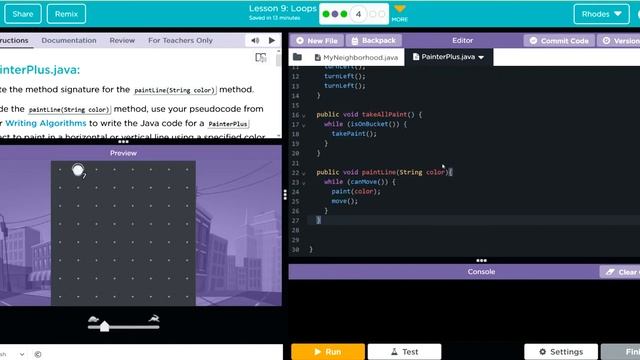640x360 pixels.
Task: Toggle the file browser folder icon
Action: [297, 57]
